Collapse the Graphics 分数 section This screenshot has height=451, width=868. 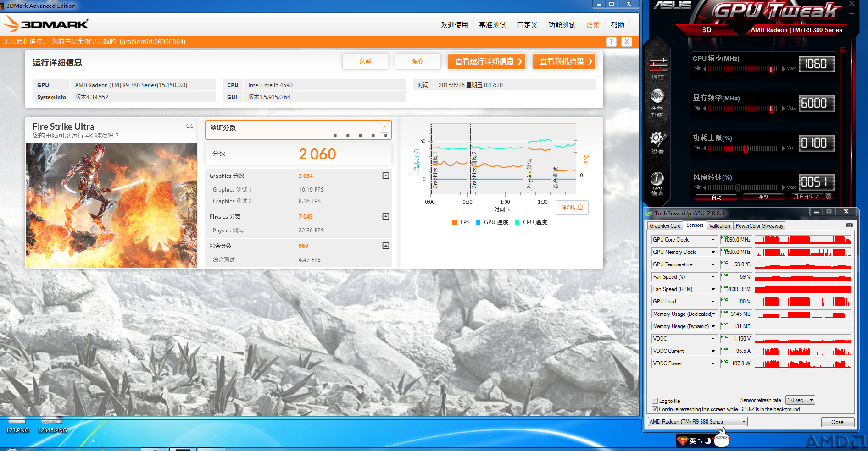click(x=386, y=176)
